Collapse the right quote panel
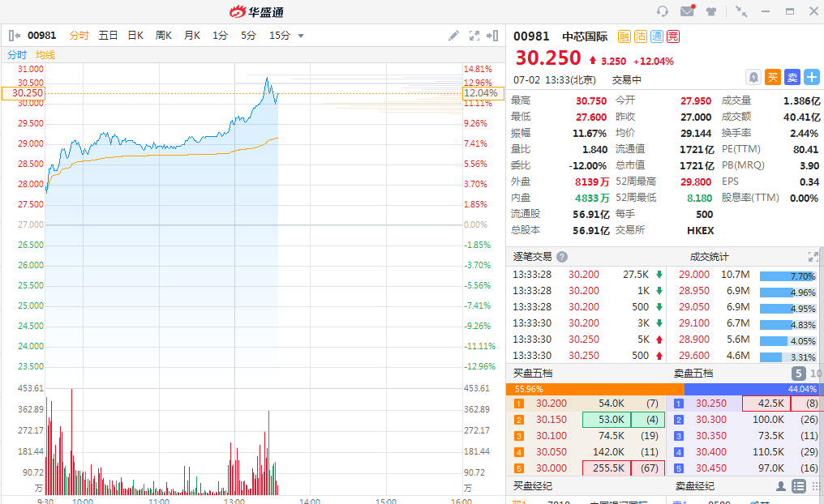 point(492,36)
